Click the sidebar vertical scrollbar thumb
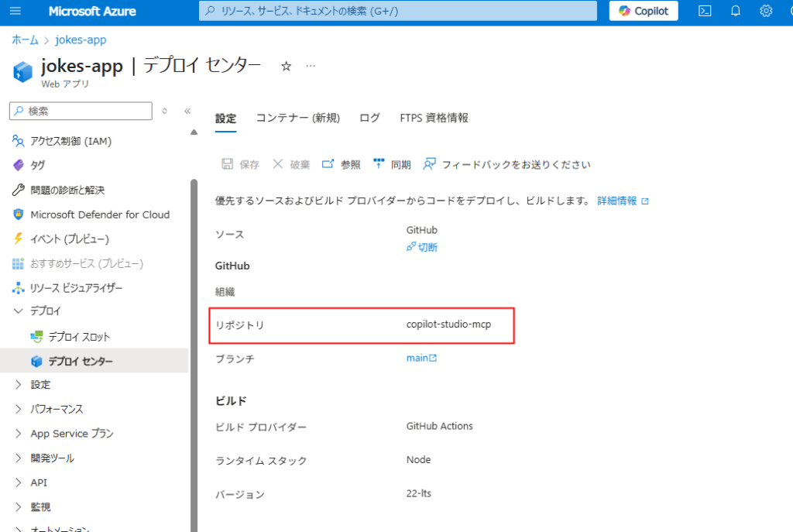793x532 pixels. (x=194, y=355)
